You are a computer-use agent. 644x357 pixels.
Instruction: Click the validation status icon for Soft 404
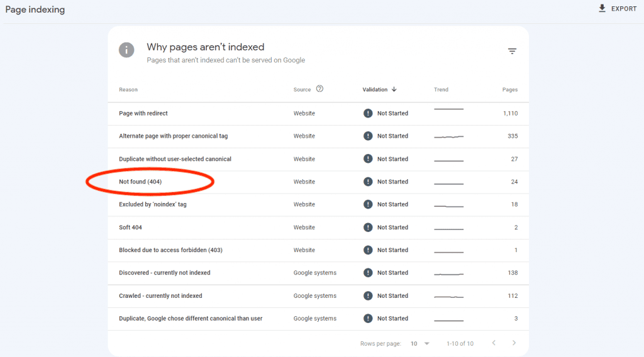coord(368,228)
